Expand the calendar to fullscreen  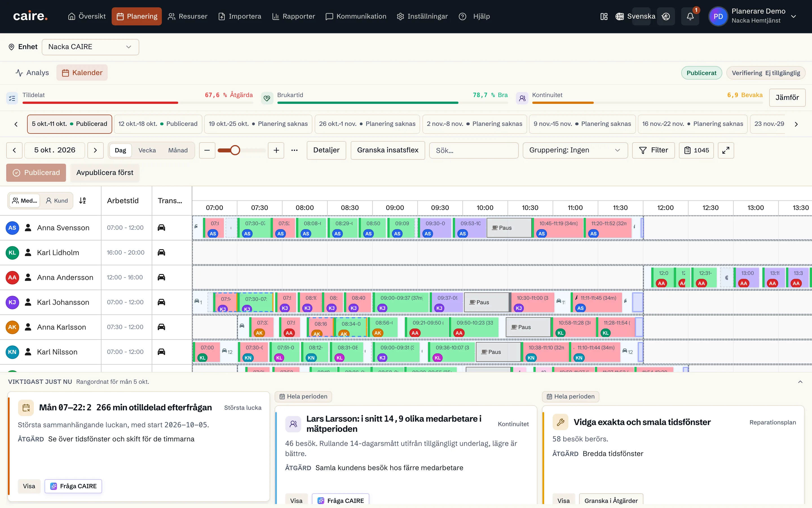click(726, 150)
